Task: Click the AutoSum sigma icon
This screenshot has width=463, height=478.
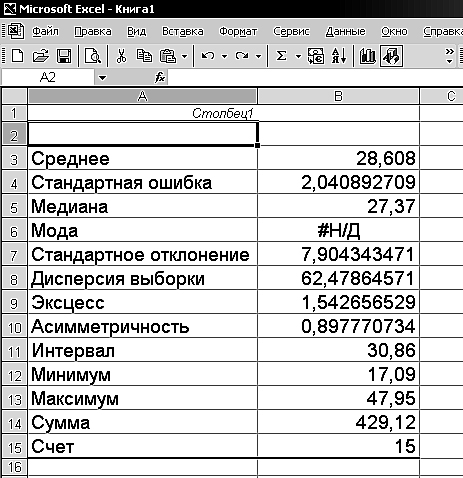Action: pos(282,56)
